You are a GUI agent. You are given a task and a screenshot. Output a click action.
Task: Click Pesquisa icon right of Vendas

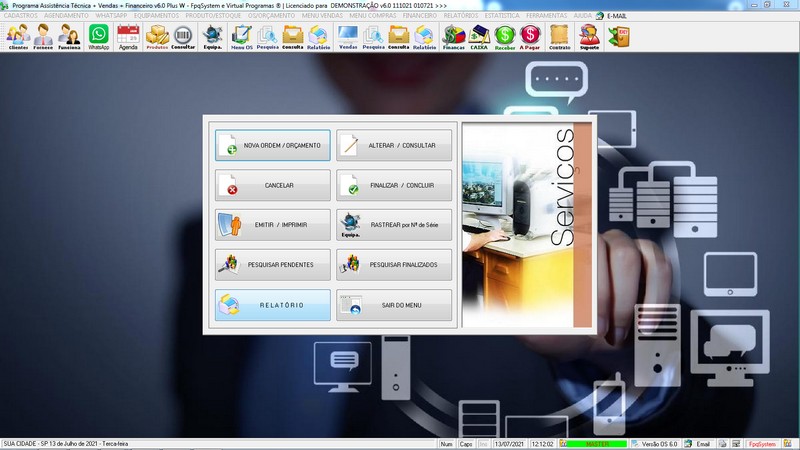click(373, 37)
